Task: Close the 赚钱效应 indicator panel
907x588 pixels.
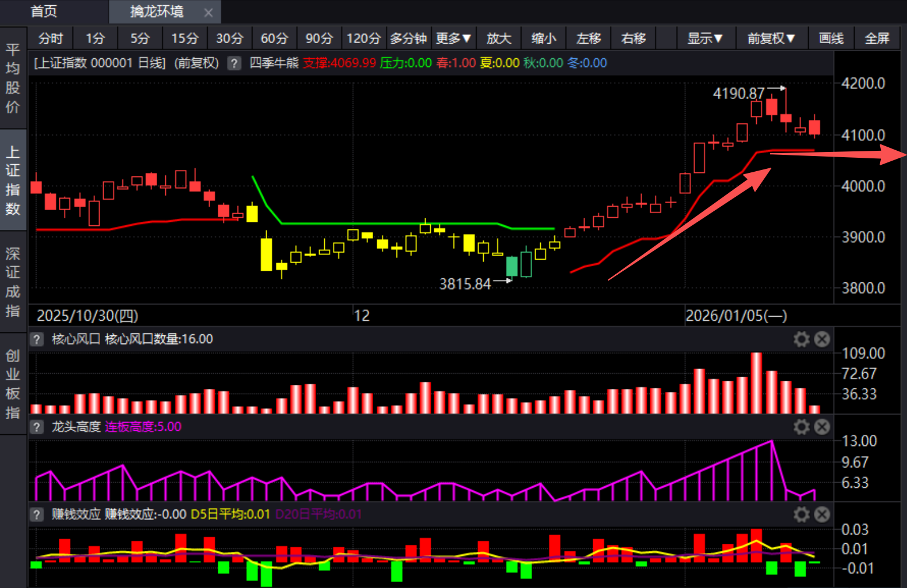Action: (822, 515)
